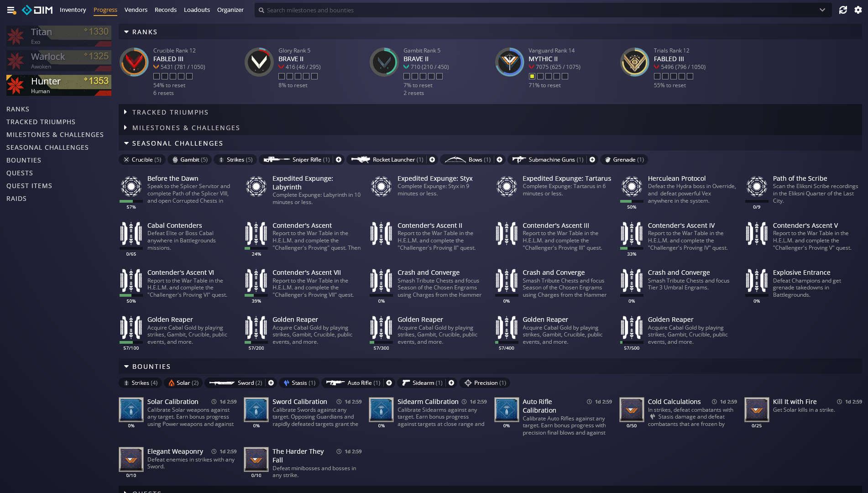Click Contender's Ascent VI 50% progress bar
The image size is (868, 493).
(x=131, y=295)
